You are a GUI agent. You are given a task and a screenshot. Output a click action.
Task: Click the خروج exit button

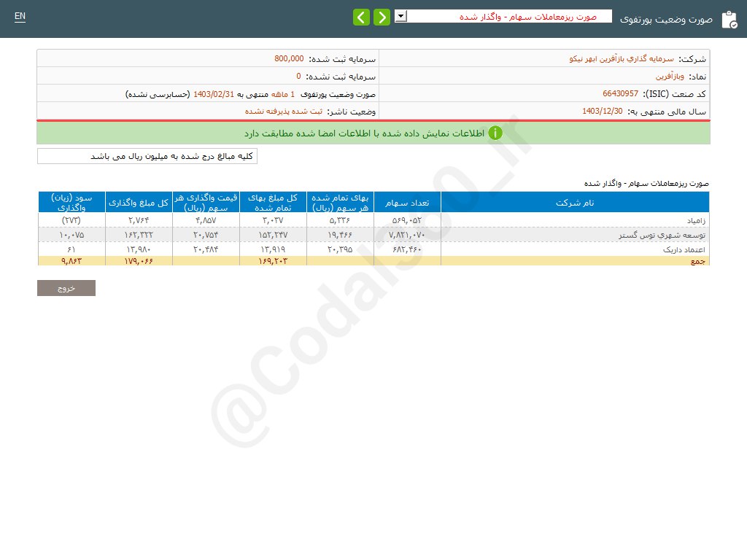tap(66, 287)
